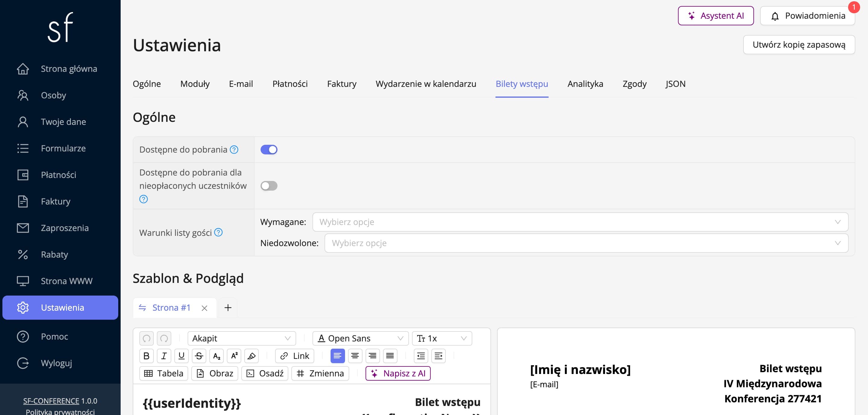Disable the Dostępne do pobrania switch
The width and height of the screenshot is (868, 415).
269,150
